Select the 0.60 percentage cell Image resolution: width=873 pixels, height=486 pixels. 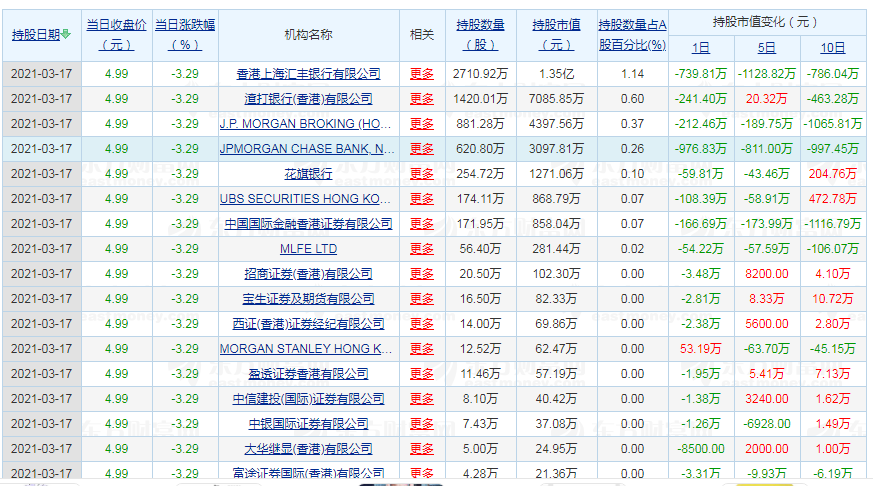pos(632,99)
